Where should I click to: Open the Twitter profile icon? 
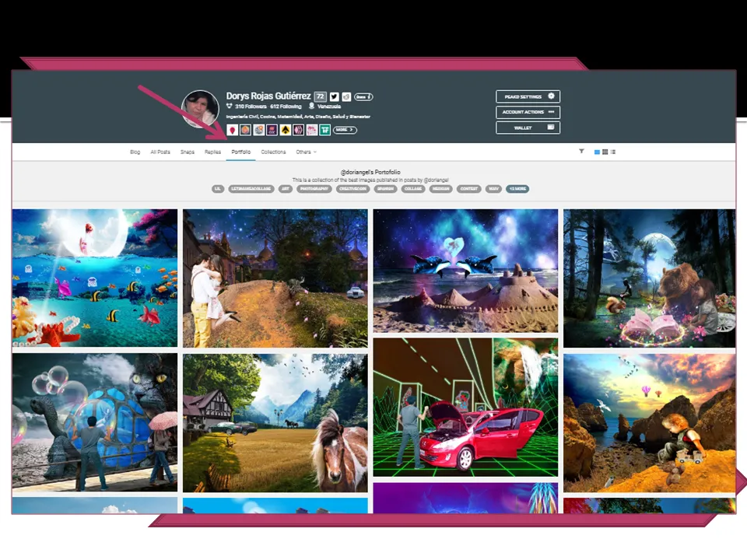335,96
